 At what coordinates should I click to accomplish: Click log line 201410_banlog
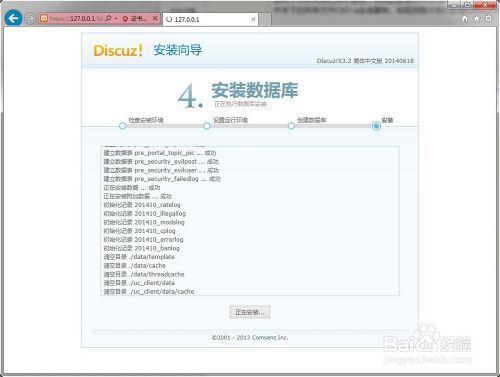[x=142, y=248]
